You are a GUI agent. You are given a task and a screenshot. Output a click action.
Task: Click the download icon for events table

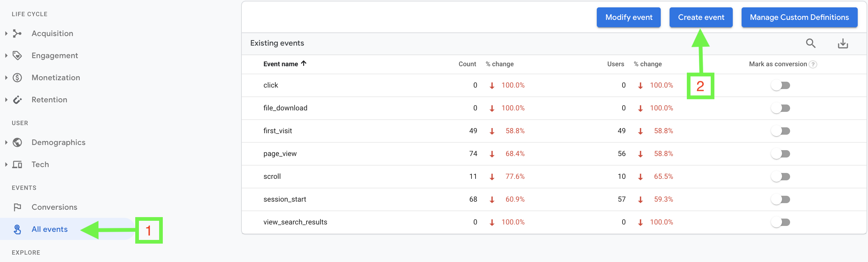point(843,43)
